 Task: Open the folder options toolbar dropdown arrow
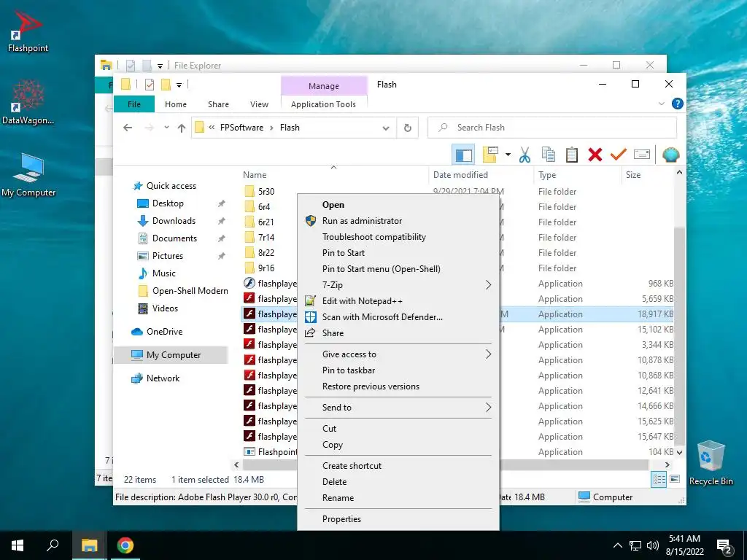click(508, 155)
